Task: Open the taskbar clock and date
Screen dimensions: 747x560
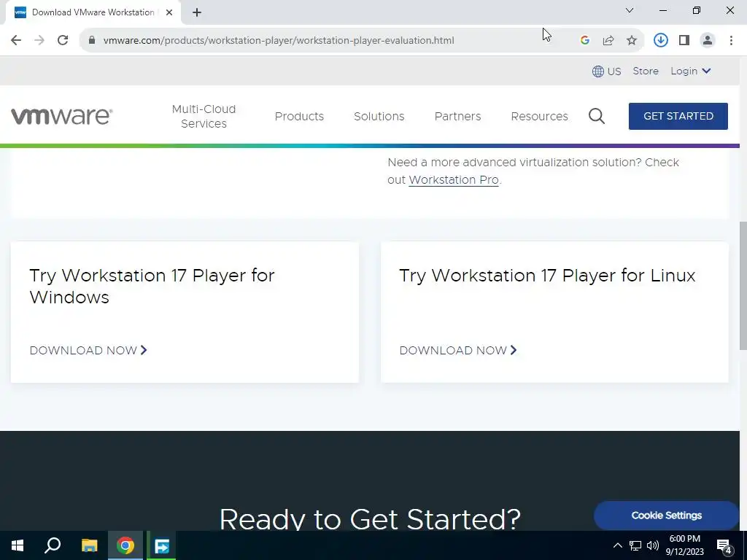Action: click(684, 545)
